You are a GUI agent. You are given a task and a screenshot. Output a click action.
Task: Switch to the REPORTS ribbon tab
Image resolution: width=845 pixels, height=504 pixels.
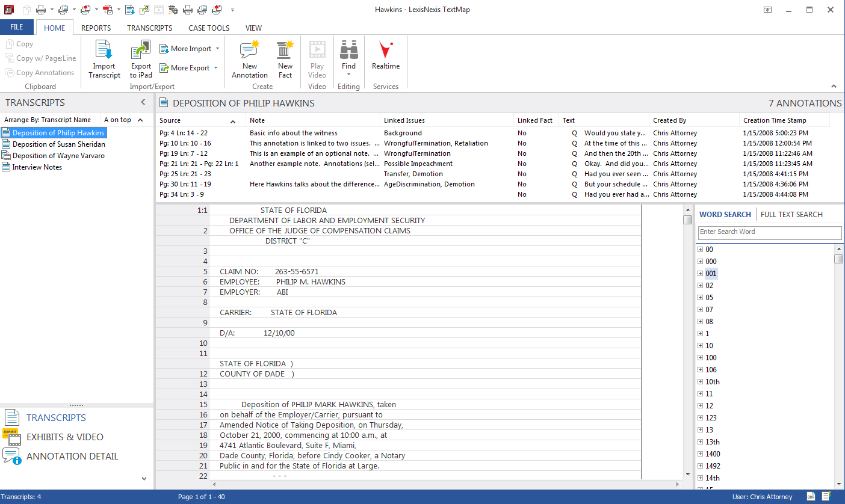(x=96, y=28)
